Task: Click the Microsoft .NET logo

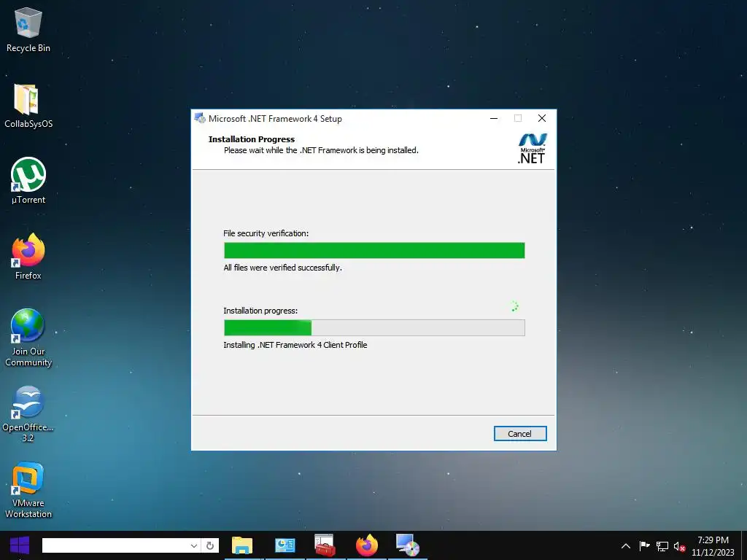Action: point(532,149)
